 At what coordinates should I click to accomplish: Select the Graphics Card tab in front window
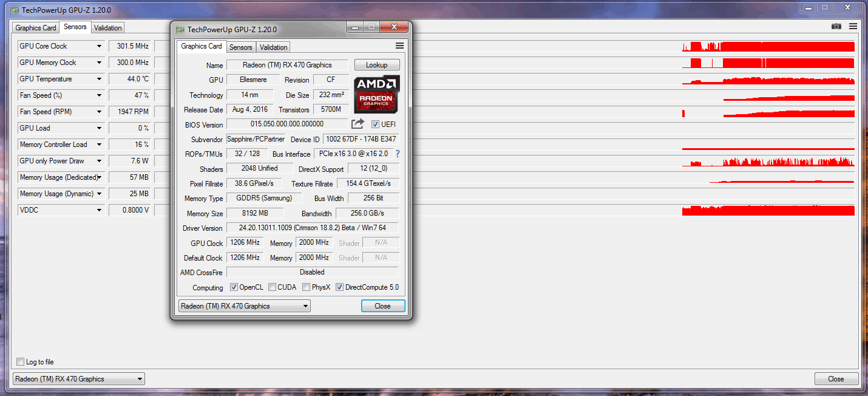click(202, 46)
